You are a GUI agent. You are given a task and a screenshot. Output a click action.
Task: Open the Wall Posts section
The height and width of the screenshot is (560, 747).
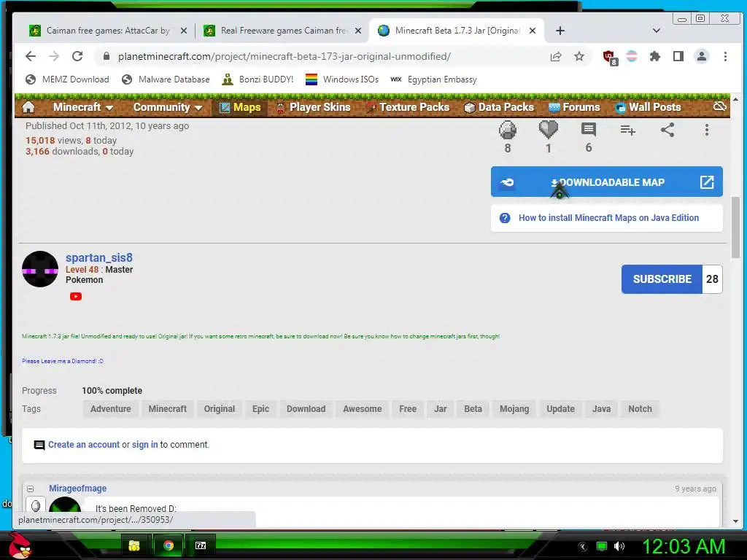click(x=649, y=107)
